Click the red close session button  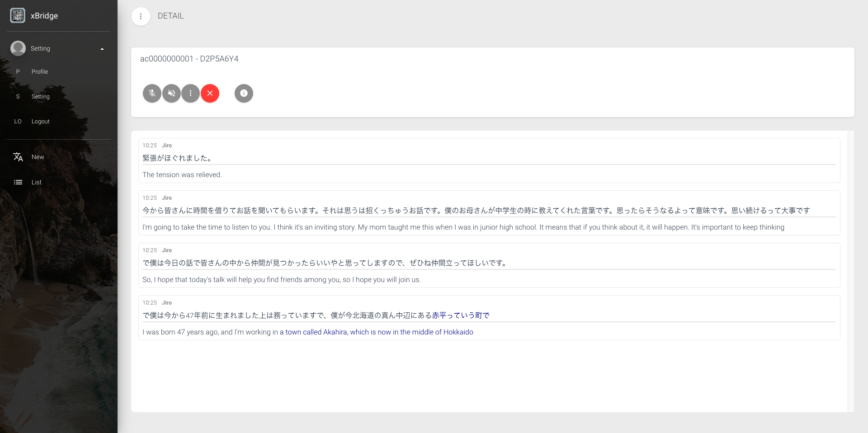click(210, 94)
